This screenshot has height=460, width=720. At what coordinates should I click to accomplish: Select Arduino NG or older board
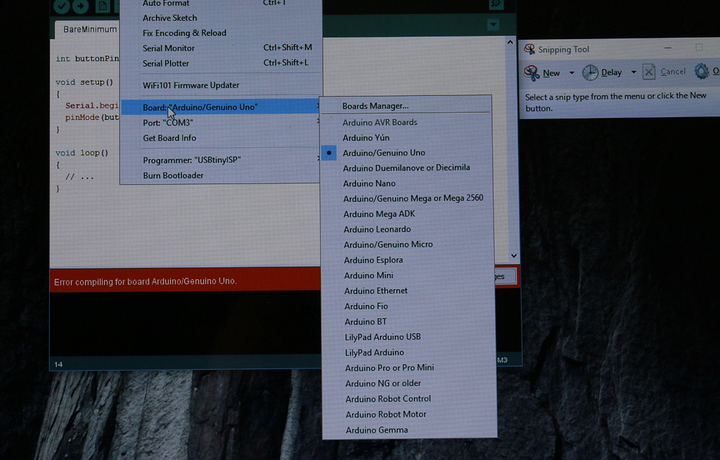[x=382, y=383]
